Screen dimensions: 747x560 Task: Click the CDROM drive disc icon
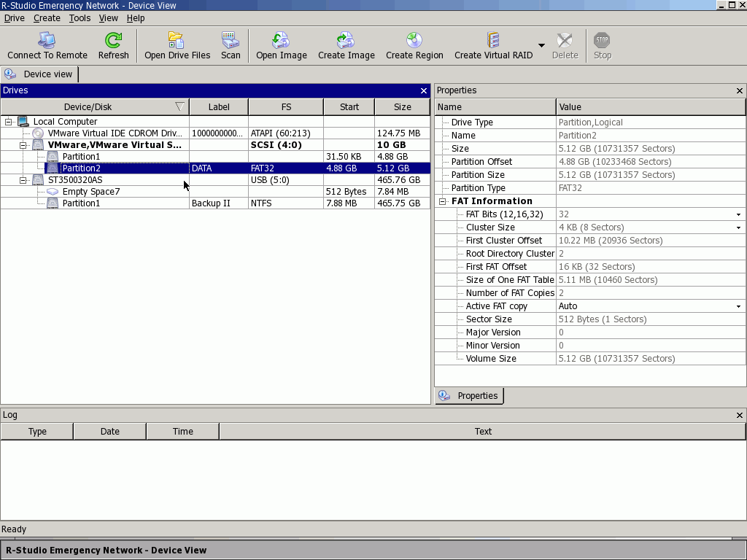click(x=38, y=133)
